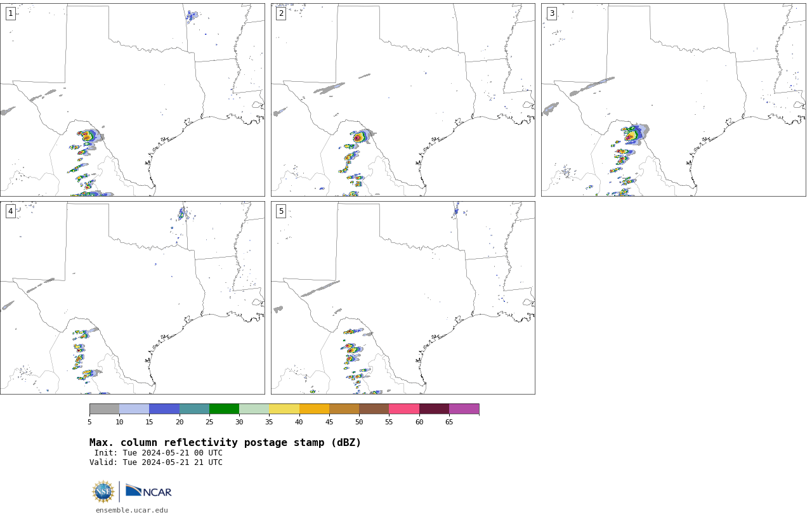Select the pink 55-60 dBZ swatch
The width and height of the screenshot is (812, 517).
point(404,409)
